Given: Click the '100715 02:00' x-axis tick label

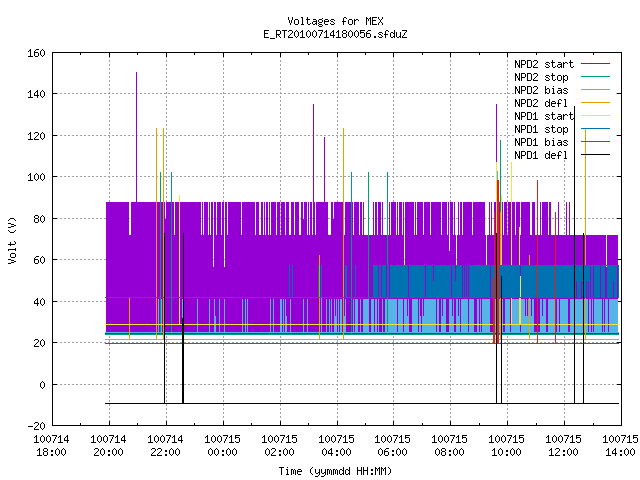Looking at the screenshot, I should click(x=280, y=446).
